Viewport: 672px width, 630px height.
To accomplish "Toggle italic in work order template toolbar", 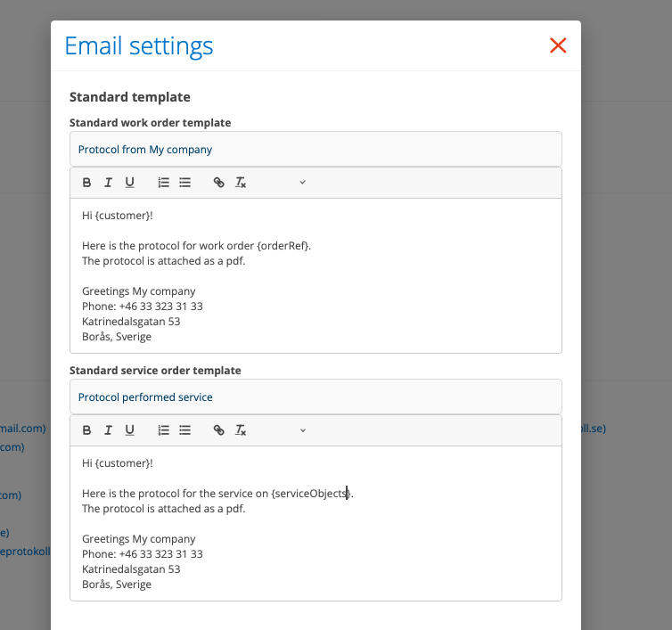I will (x=108, y=183).
